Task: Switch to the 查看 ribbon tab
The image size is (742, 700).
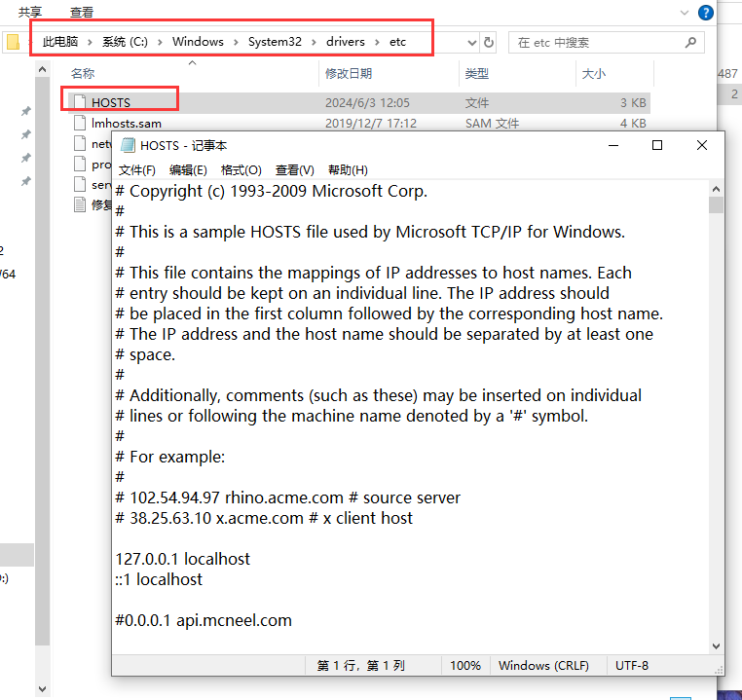Action: pos(82,13)
